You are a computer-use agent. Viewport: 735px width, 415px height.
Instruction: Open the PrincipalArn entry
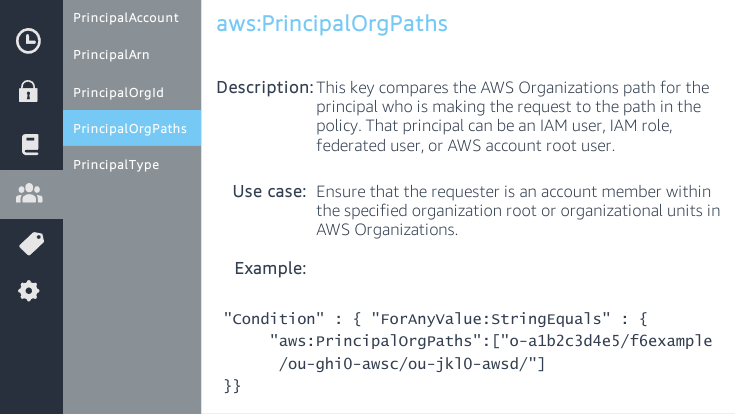pos(110,55)
